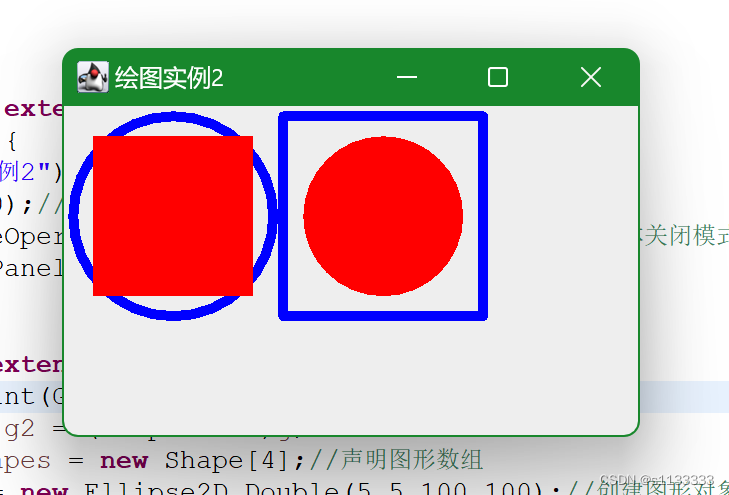Click the filled red circle shape
This screenshot has width=729, height=495.
tap(383, 216)
